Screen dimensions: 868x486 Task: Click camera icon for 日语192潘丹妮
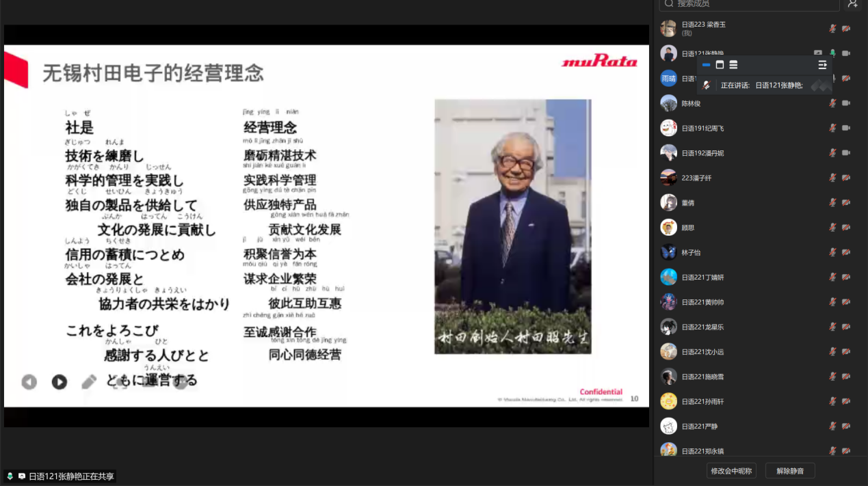[846, 152]
